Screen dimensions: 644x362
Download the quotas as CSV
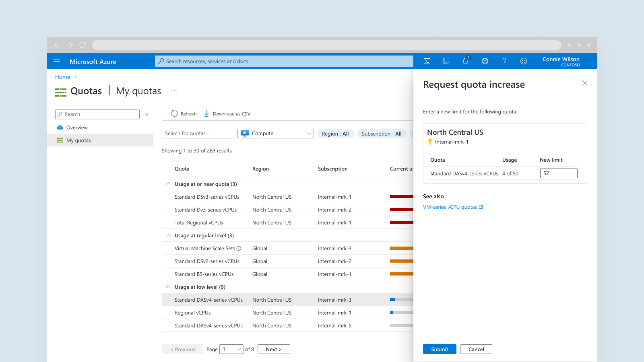[227, 114]
